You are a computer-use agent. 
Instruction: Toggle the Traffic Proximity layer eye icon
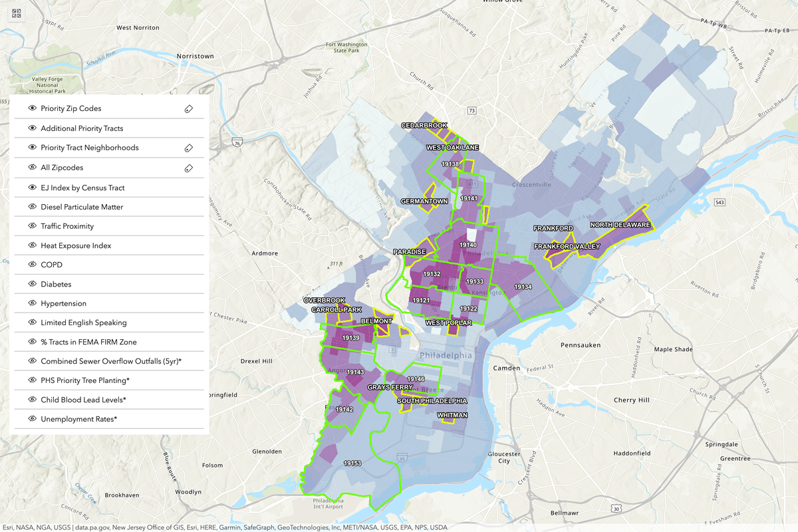pos(31,226)
